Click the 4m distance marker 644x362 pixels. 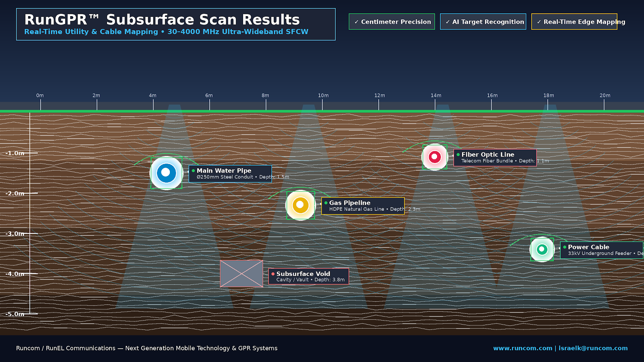153,96
